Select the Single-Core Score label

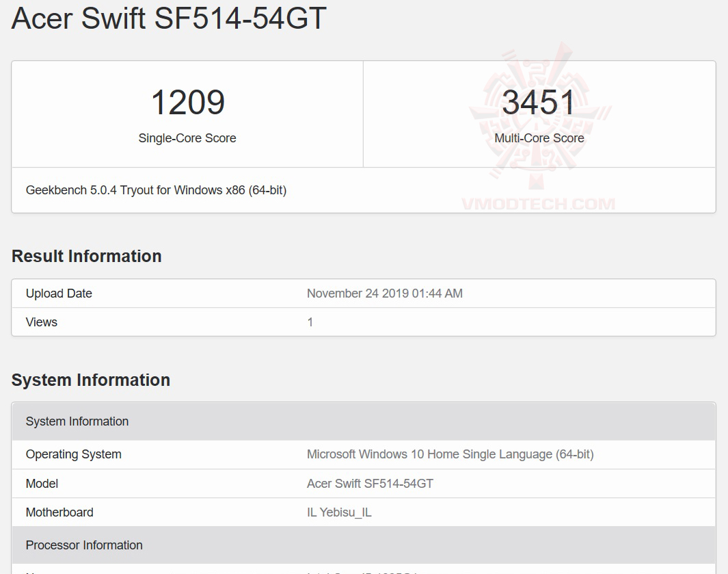tap(187, 138)
